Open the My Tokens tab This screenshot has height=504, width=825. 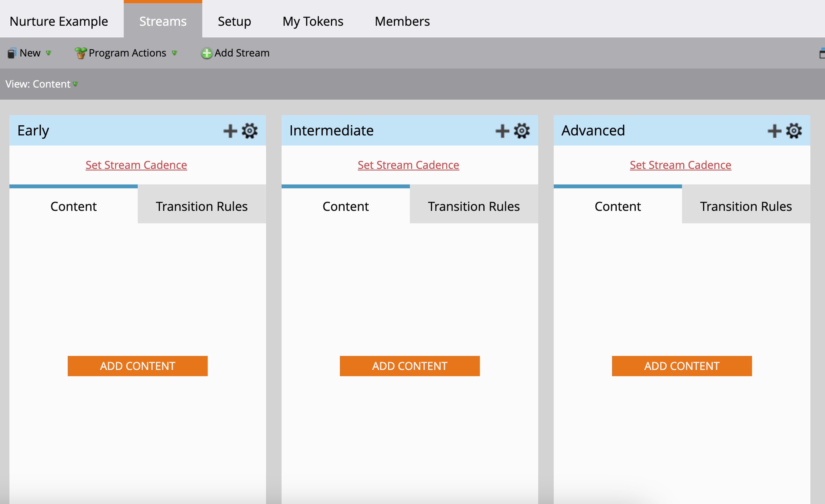pos(313,21)
